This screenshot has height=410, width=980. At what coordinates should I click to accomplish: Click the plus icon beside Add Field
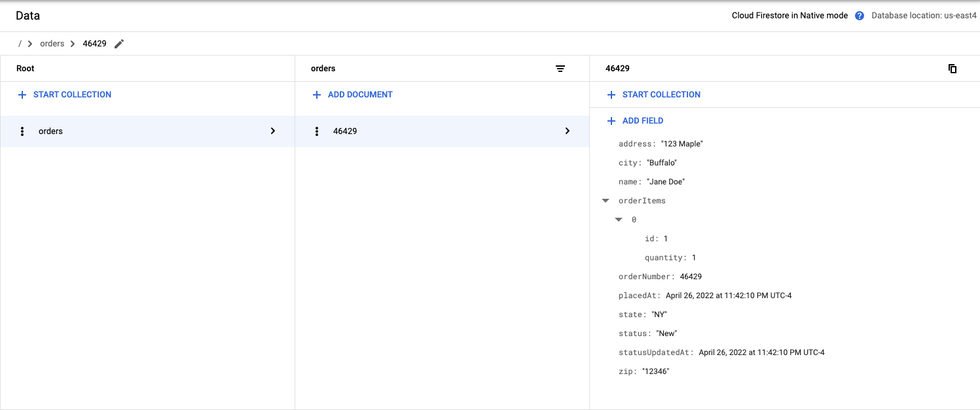point(611,121)
